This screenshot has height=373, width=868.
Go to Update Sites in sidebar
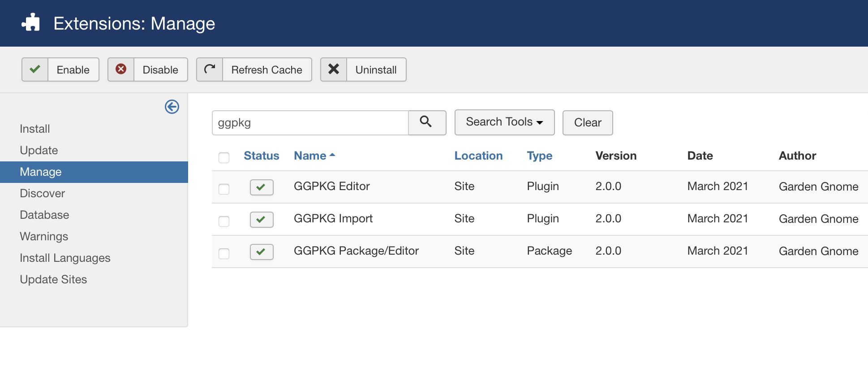pyautogui.click(x=53, y=279)
